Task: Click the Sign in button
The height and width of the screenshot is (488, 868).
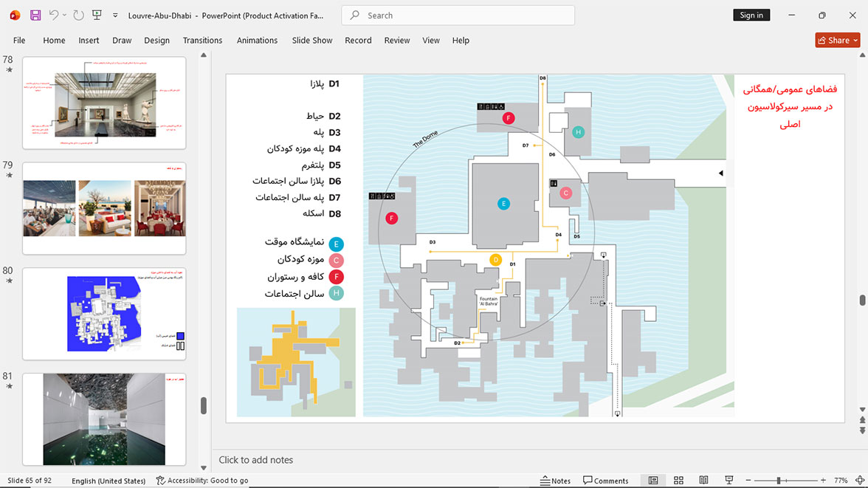Action: (x=751, y=15)
